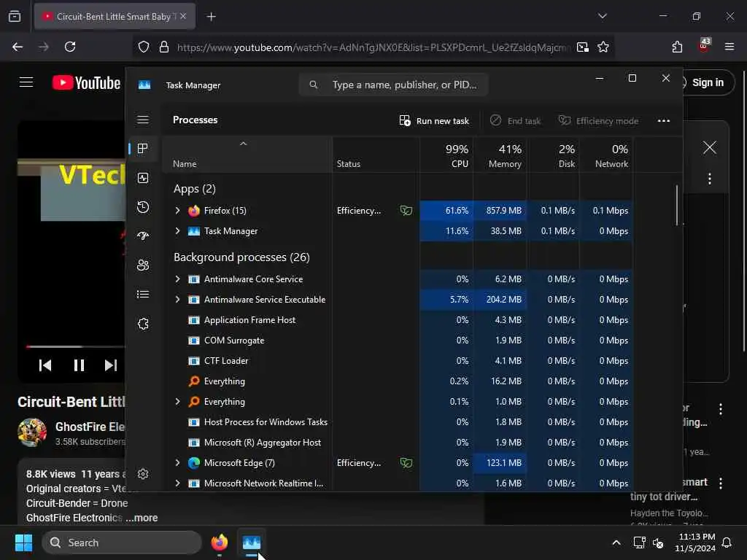This screenshot has height=560, width=747.
Task: Click Microsoft Edge efficiency mode leaf icon
Action: tap(406, 463)
